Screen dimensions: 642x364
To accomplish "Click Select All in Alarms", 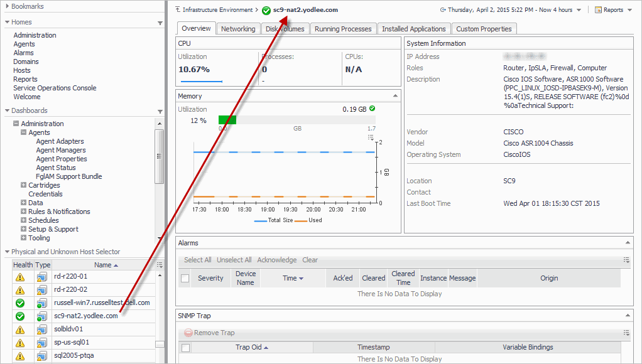I will [197, 260].
